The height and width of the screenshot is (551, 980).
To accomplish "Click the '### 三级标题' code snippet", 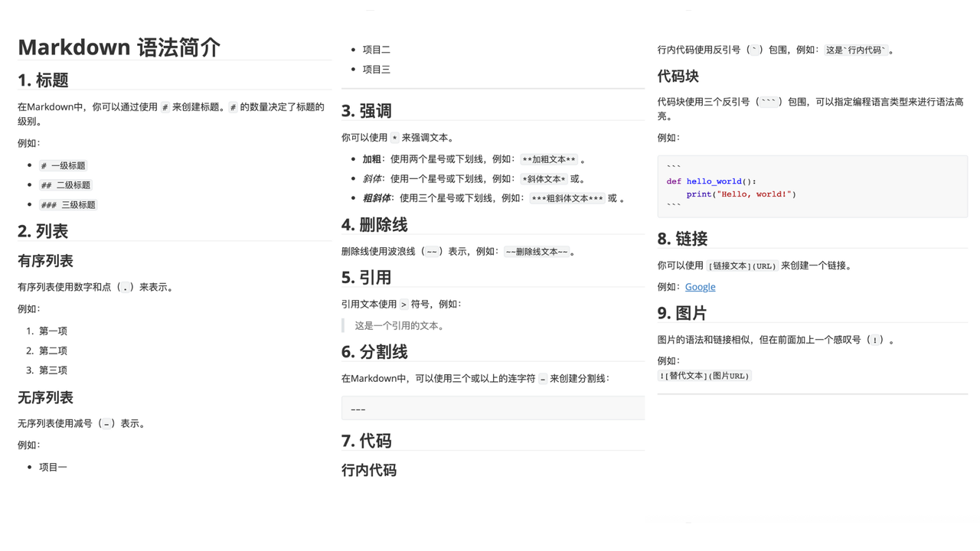I will pos(68,205).
